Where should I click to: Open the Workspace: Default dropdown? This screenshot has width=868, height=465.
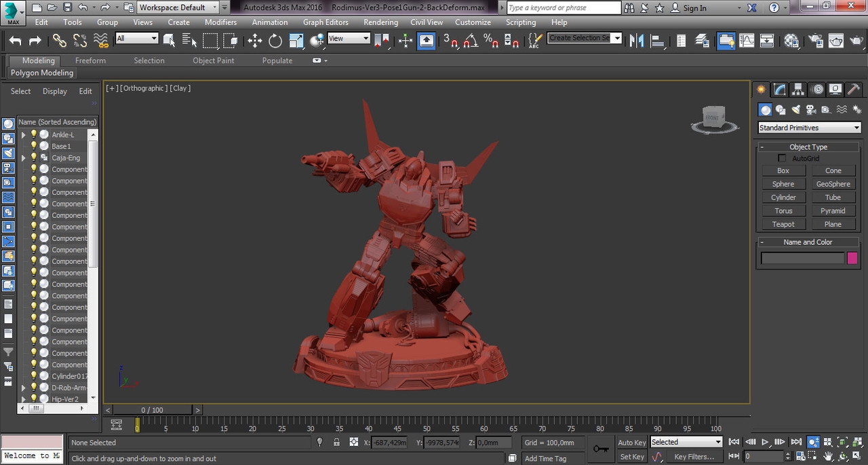[178, 7]
